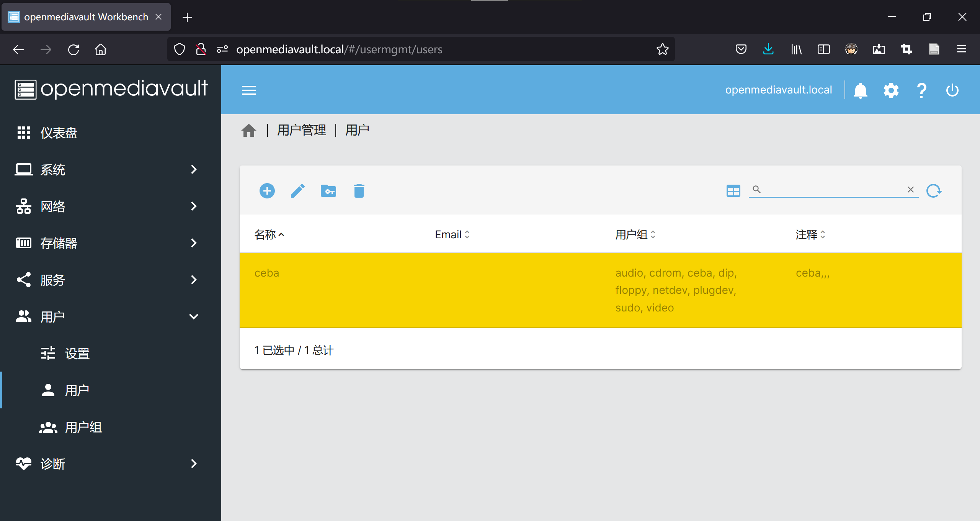Click the table search input field
Image resolution: width=980 pixels, height=521 pixels.
point(831,190)
